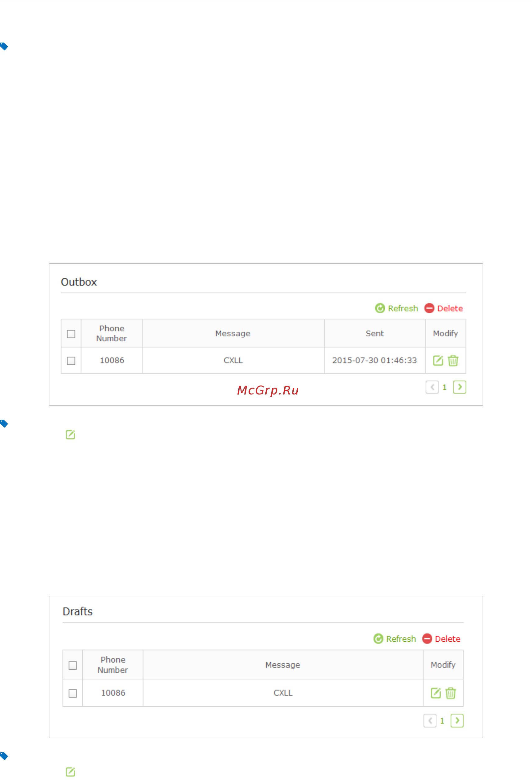This screenshot has width=532, height=780.
Task: Click the Phone Number header in Drafts
Action: pos(113,665)
